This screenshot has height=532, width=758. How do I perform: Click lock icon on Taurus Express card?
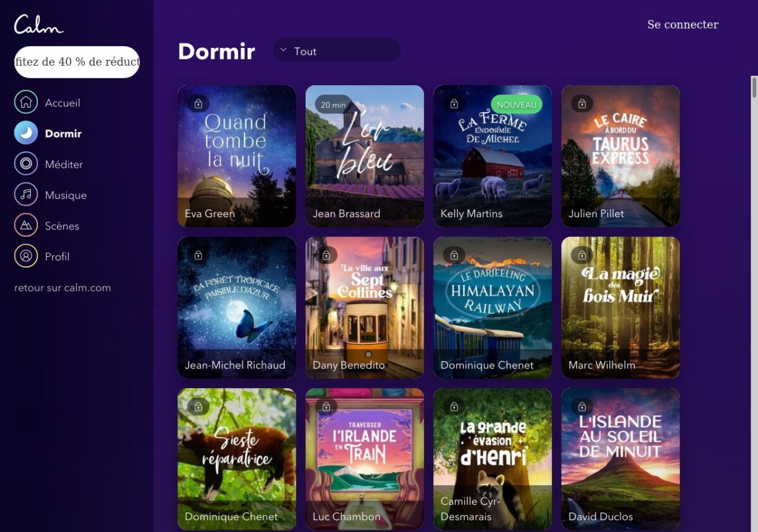[582, 103]
